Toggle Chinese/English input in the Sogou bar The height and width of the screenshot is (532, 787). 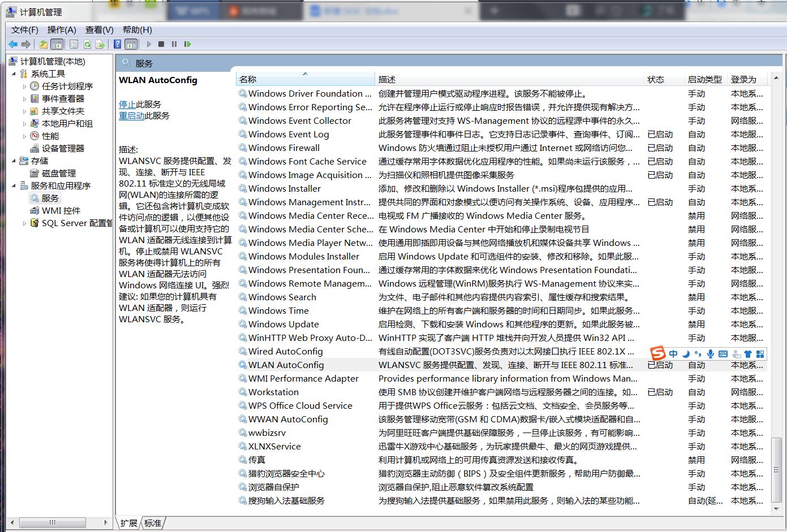pos(674,354)
